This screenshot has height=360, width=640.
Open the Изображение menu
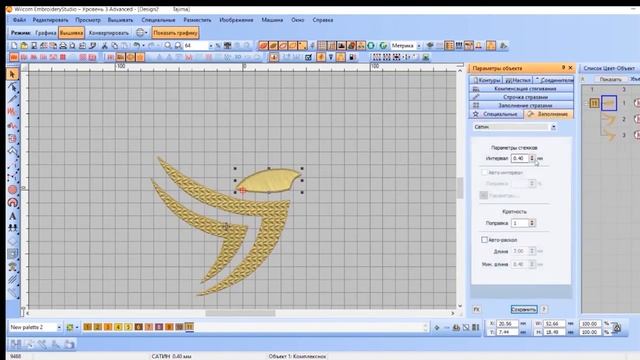[236, 20]
